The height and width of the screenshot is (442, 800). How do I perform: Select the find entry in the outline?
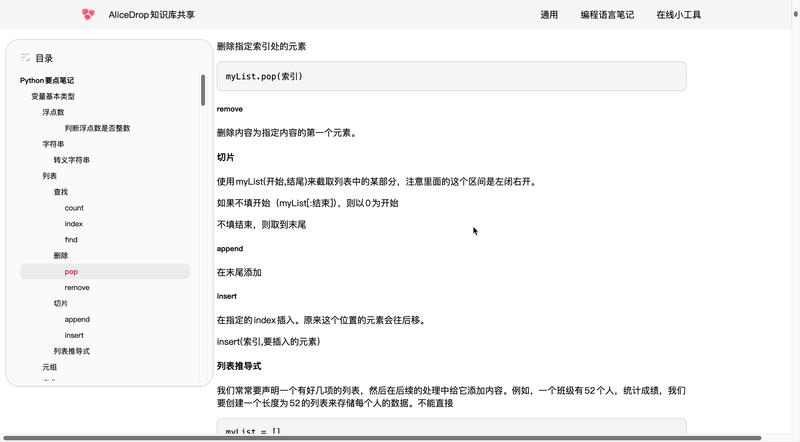pos(71,239)
